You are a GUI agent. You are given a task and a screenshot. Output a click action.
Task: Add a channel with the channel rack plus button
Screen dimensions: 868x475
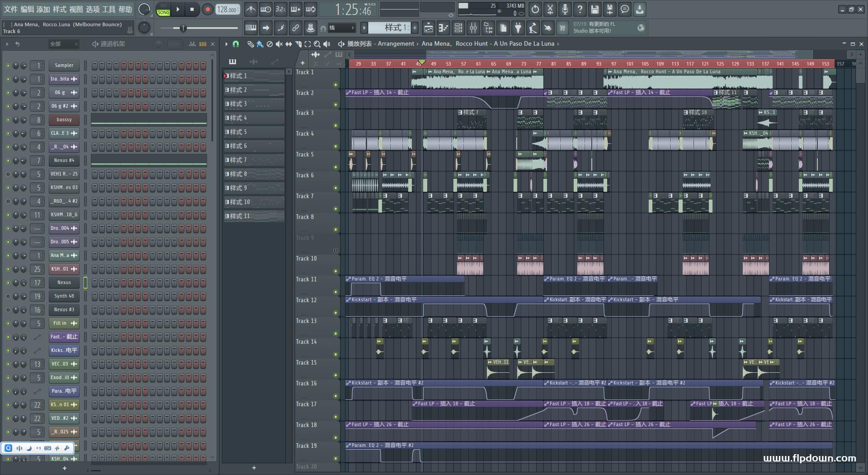(64, 468)
